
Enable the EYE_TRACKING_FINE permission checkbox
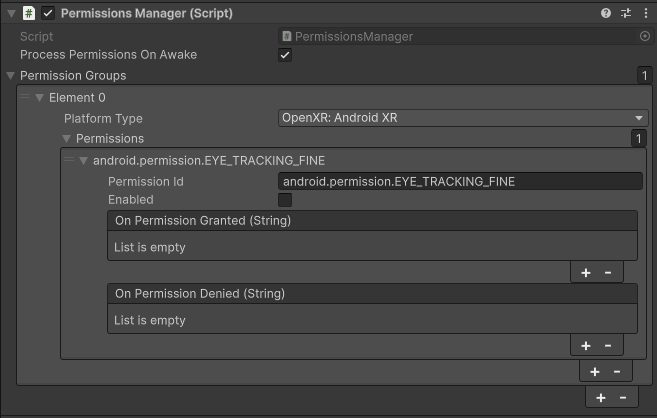pyautogui.click(x=285, y=200)
